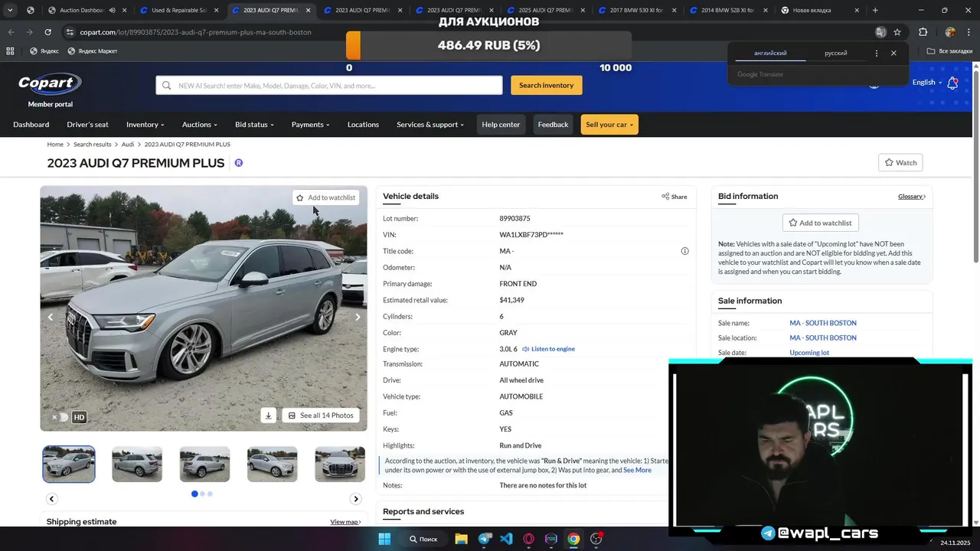
Task: Open View map in Shipping estimate
Action: click(345, 522)
